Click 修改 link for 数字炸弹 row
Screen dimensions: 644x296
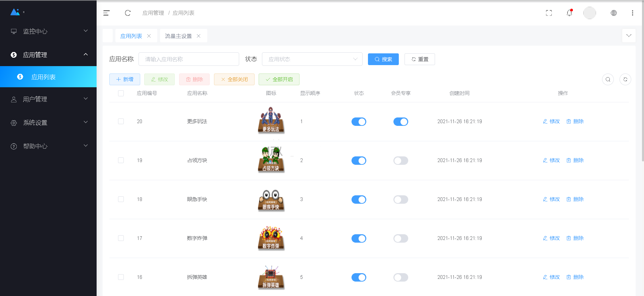[x=551, y=238]
